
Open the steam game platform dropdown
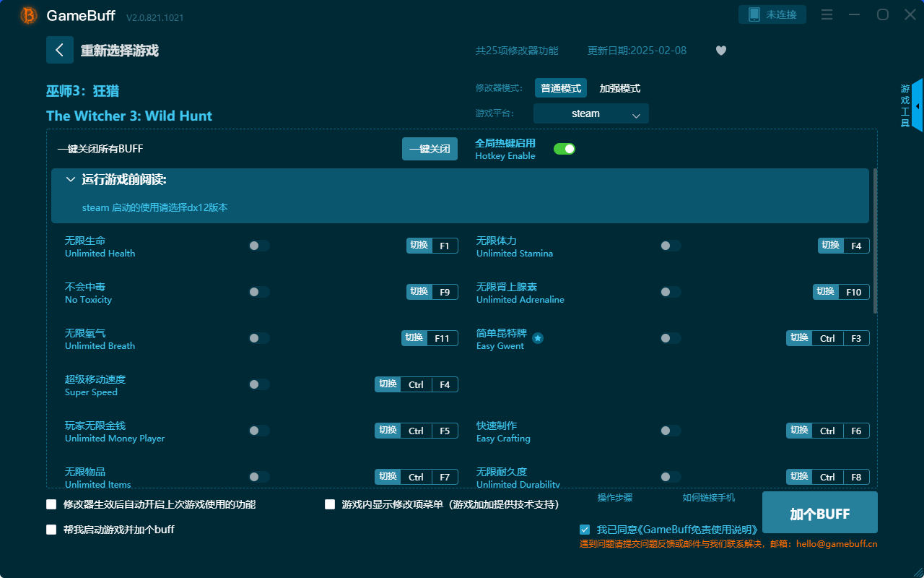pos(590,113)
